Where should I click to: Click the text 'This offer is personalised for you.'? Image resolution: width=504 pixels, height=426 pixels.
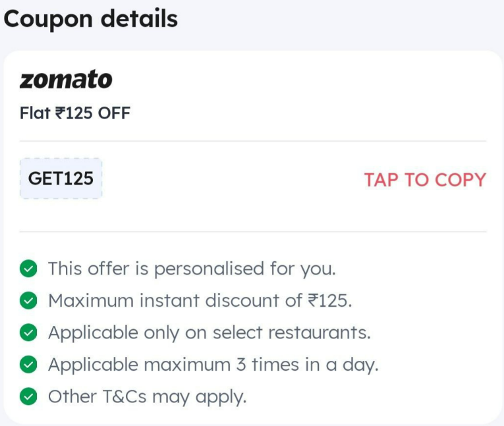(x=192, y=269)
